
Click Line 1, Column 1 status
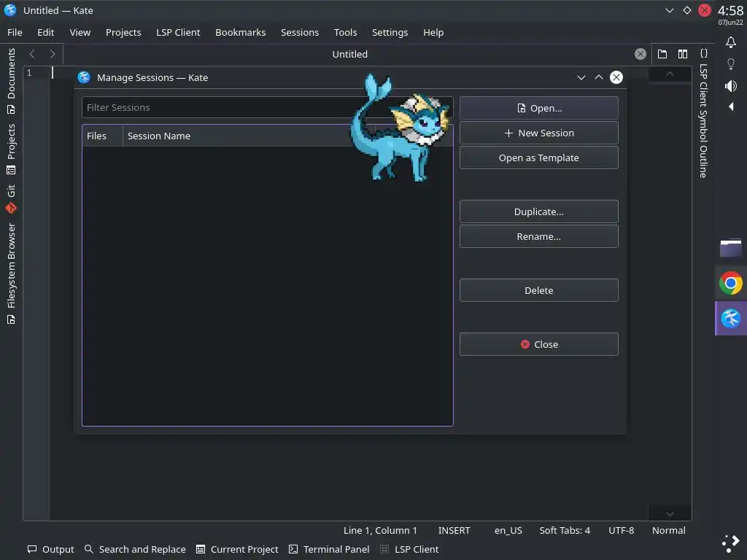click(380, 530)
